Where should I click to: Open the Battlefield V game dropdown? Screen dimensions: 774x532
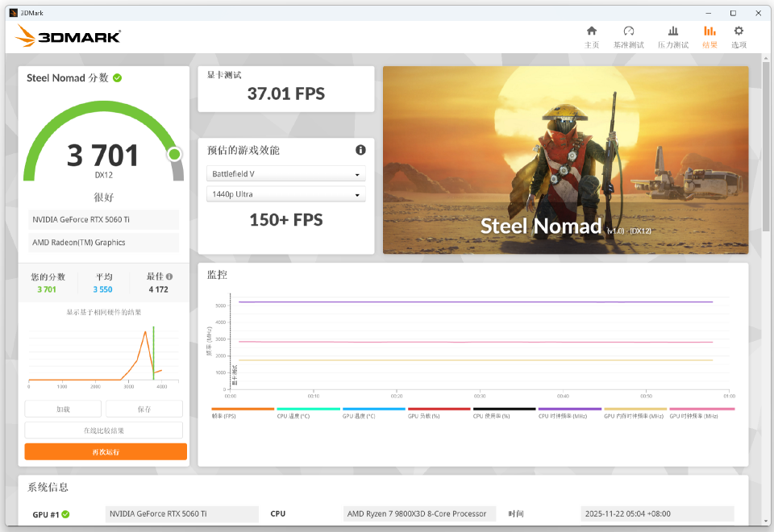click(x=285, y=174)
